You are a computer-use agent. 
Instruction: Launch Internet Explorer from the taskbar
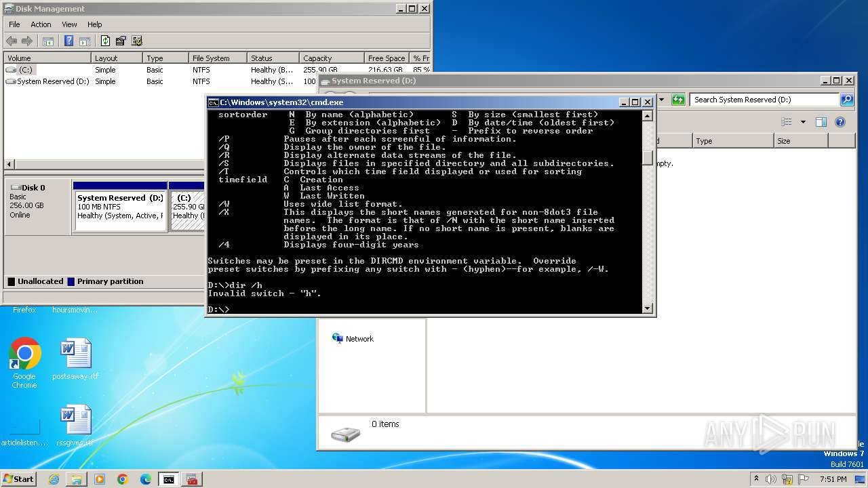click(54, 479)
